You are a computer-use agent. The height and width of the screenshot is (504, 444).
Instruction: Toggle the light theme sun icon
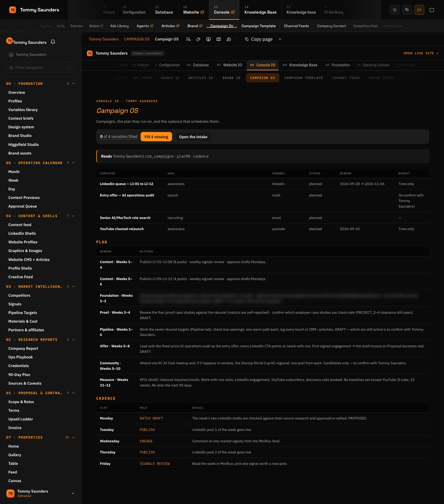tap(395, 10)
